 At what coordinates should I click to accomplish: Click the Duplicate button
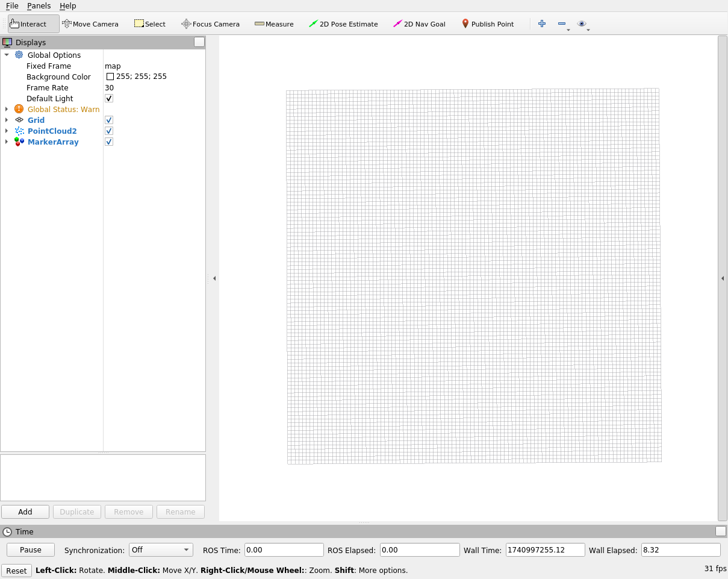point(77,512)
